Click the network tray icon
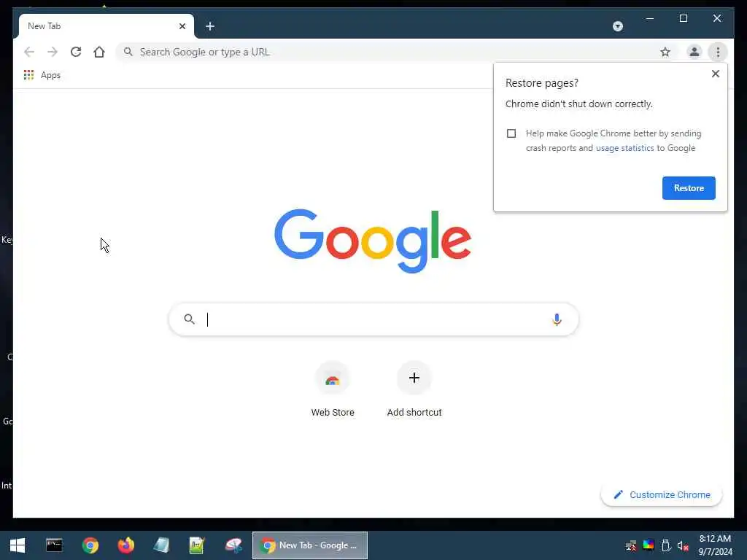Viewport: 747px width, 560px height. pyautogui.click(x=631, y=545)
